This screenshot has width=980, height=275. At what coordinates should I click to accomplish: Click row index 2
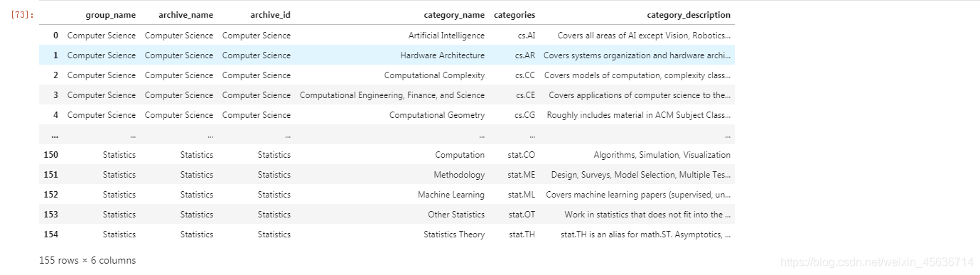click(x=55, y=75)
